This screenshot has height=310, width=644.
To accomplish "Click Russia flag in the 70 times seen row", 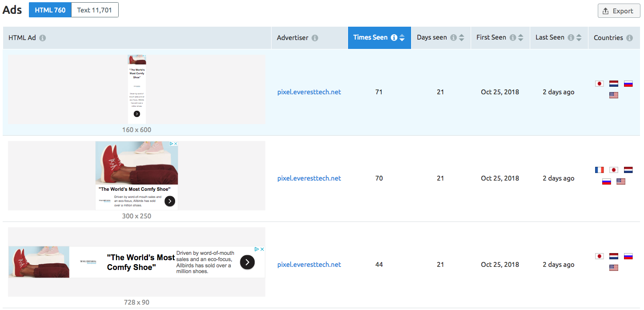I will tap(607, 181).
